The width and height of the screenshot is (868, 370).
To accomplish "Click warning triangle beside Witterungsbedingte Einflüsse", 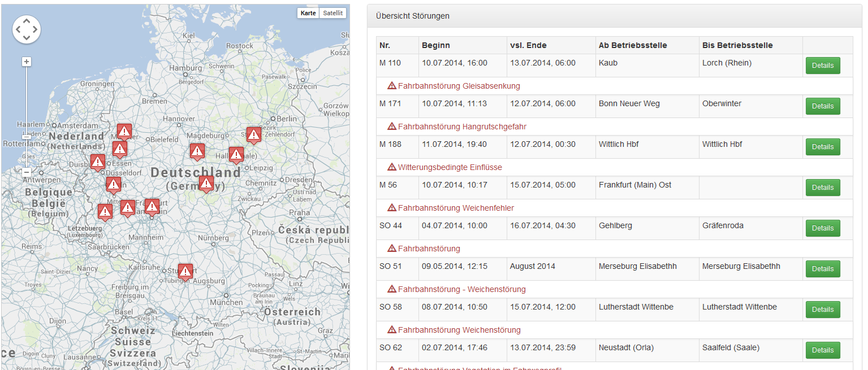I will tap(392, 167).
